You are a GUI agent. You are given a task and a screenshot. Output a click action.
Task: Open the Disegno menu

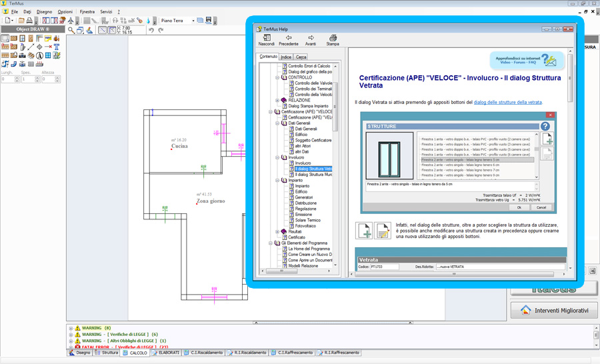(45, 12)
